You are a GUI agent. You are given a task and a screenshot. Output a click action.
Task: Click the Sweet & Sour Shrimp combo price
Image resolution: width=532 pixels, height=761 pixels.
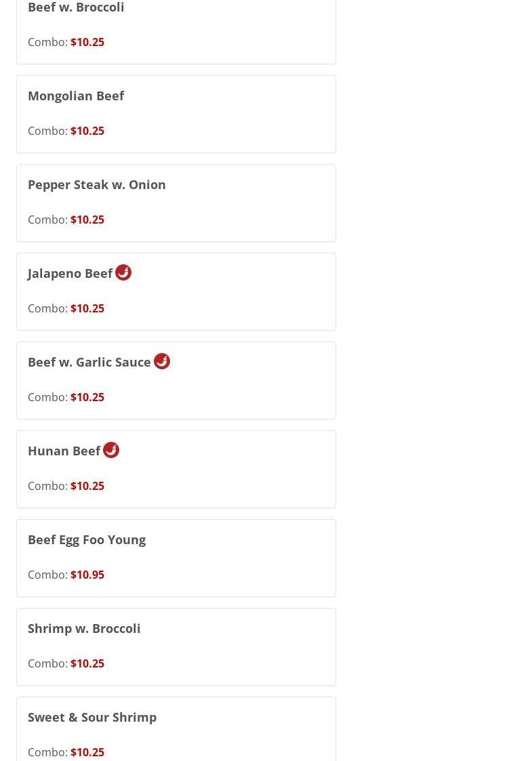pyautogui.click(x=87, y=752)
